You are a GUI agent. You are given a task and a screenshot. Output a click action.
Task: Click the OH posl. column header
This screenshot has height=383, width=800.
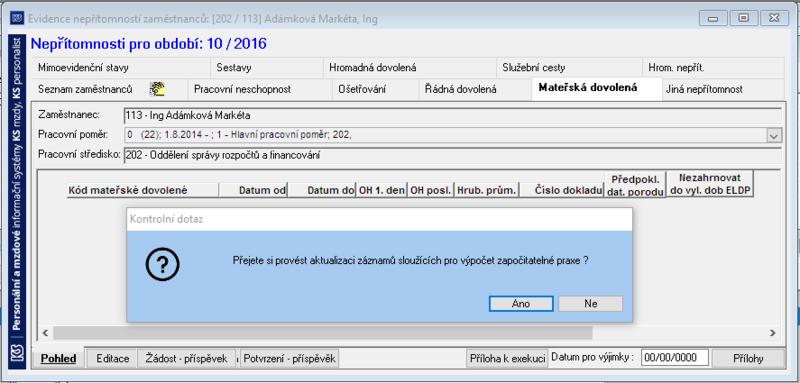pyautogui.click(x=431, y=190)
